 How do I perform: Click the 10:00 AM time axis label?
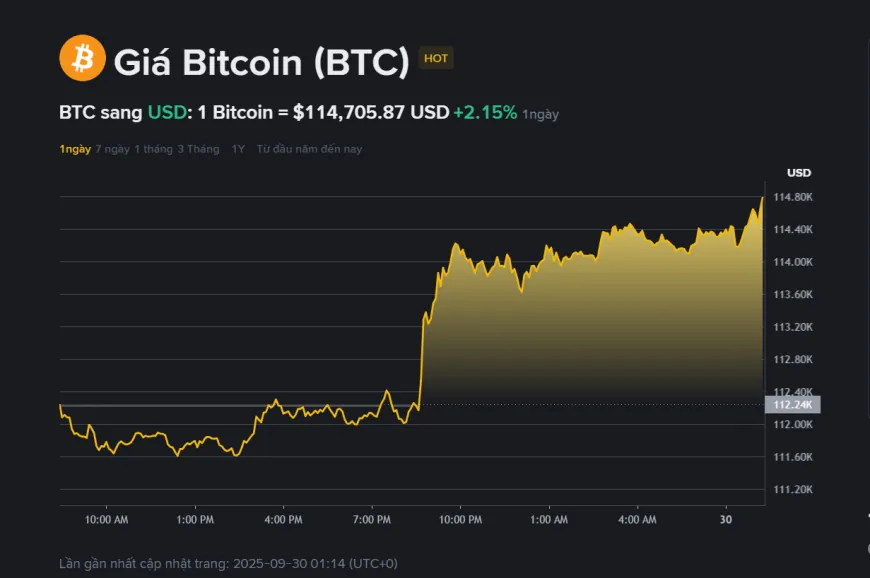pos(108,520)
